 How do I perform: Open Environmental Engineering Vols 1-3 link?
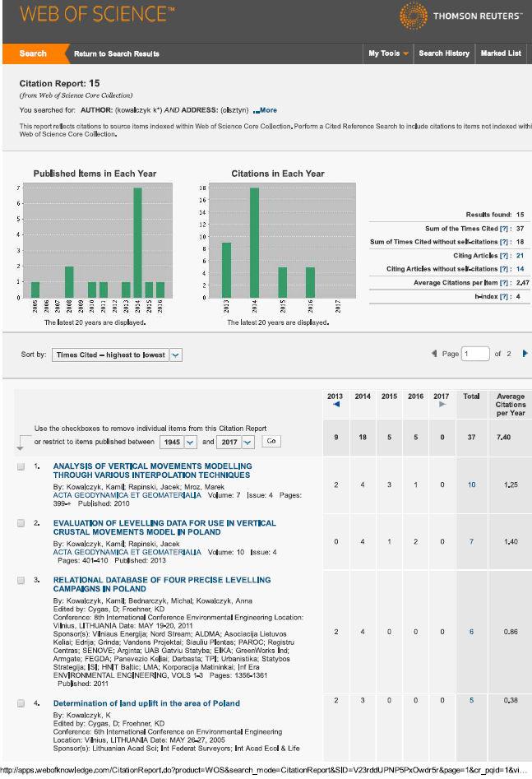128,675
